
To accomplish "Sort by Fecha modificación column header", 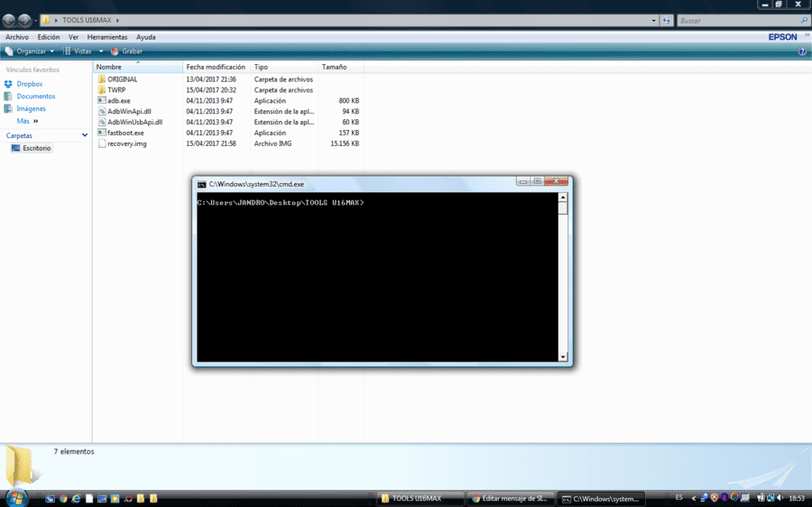I will pos(217,68).
